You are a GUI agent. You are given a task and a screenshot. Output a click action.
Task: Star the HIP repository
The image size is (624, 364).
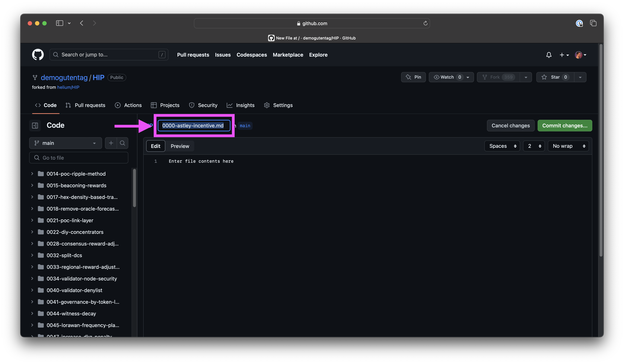[555, 77]
